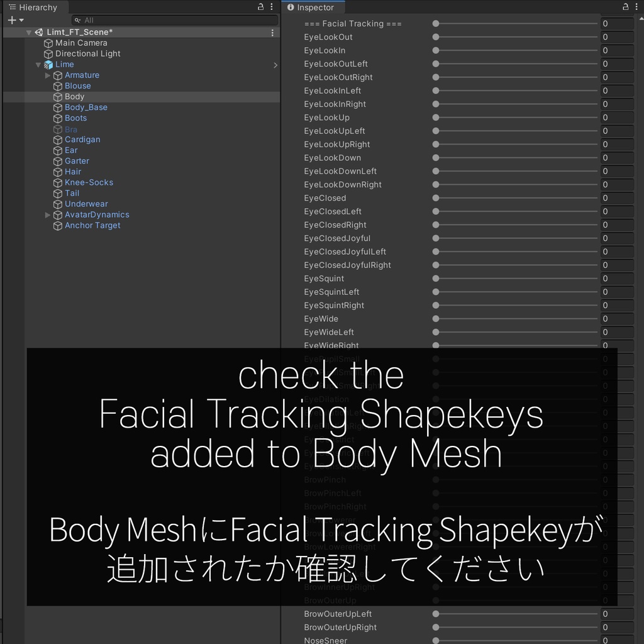The height and width of the screenshot is (644, 644).
Task: Click the mesh cube icon next to Body
Action: pos(57,96)
